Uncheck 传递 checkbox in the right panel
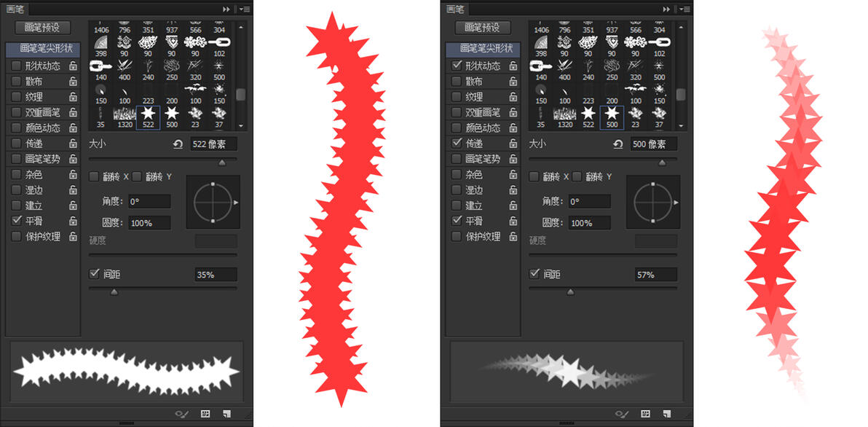 tap(456, 144)
